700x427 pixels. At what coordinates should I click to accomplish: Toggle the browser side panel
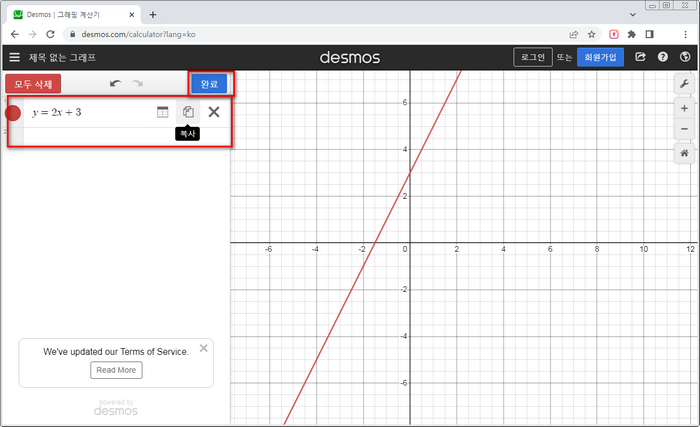click(x=650, y=34)
